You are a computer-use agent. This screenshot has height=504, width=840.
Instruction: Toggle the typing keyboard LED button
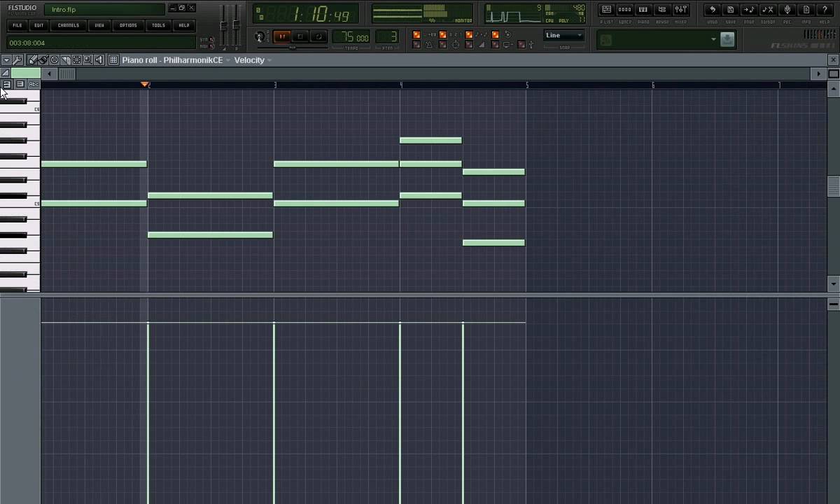496,44
